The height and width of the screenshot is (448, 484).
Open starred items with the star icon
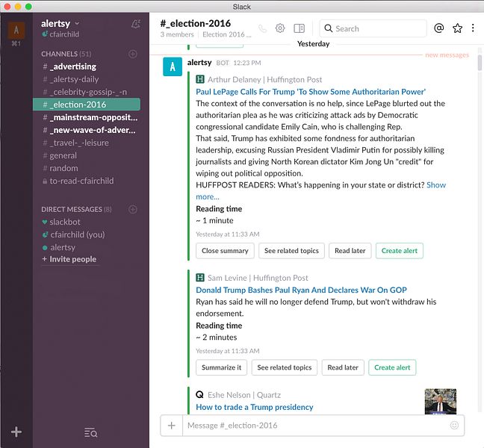(457, 28)
